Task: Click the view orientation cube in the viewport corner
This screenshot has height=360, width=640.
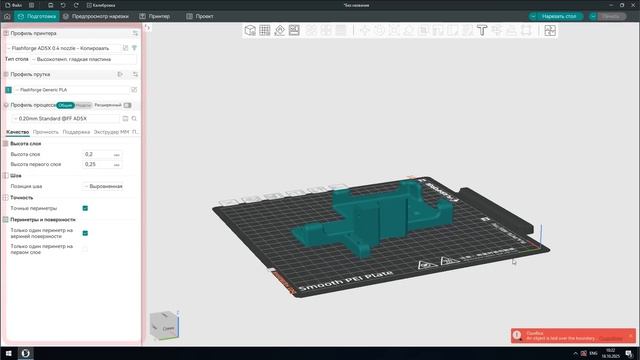Action: pos(164,325)
